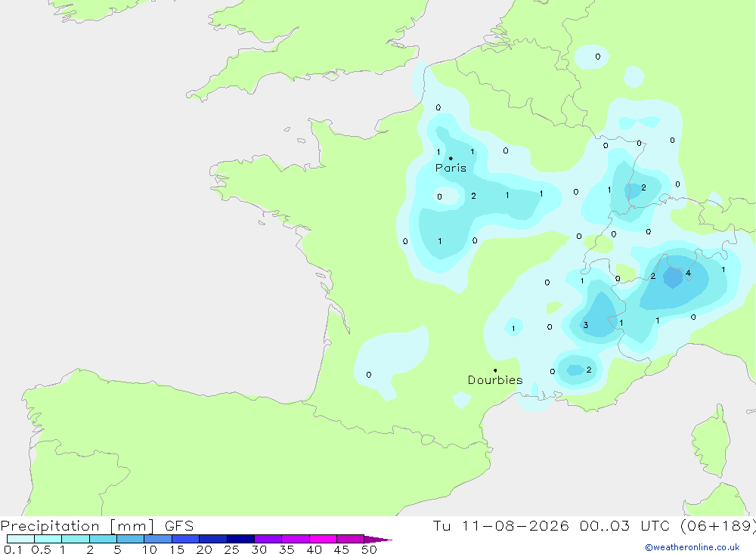Viewport: 756px width, 554px height.
Task: Pick the 35–40 mm legend swatch
Action: (x=296, y=539)
